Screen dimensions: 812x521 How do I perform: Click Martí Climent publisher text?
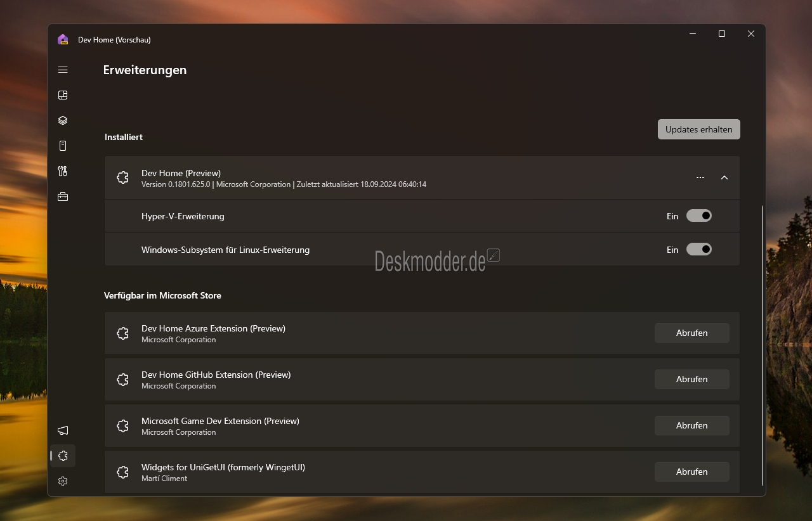point(164,479)
